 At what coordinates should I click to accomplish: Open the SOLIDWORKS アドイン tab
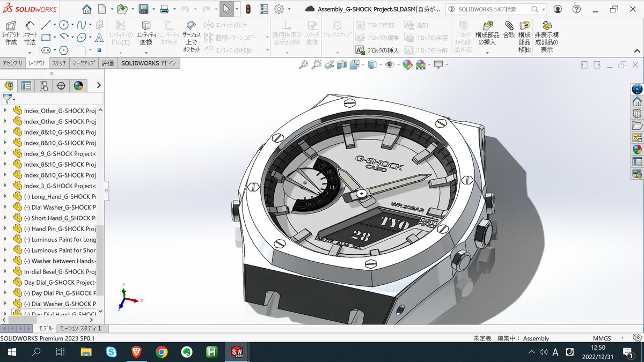point(148,63)
